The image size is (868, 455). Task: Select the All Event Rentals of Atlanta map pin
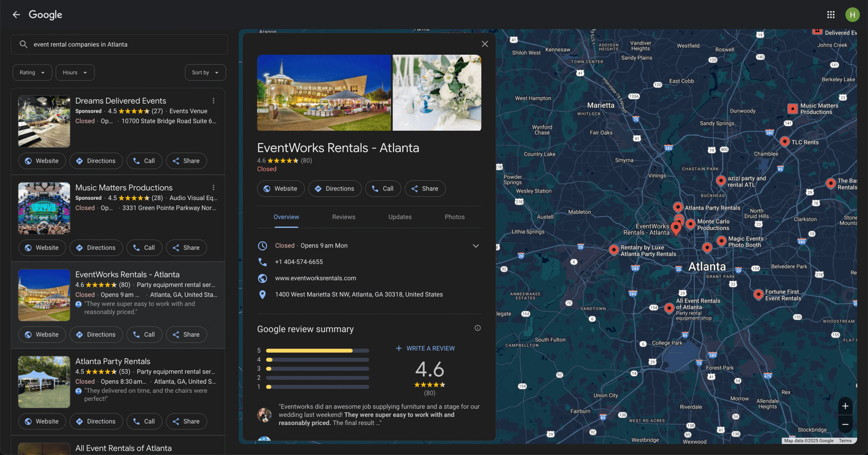click(669, 308)
